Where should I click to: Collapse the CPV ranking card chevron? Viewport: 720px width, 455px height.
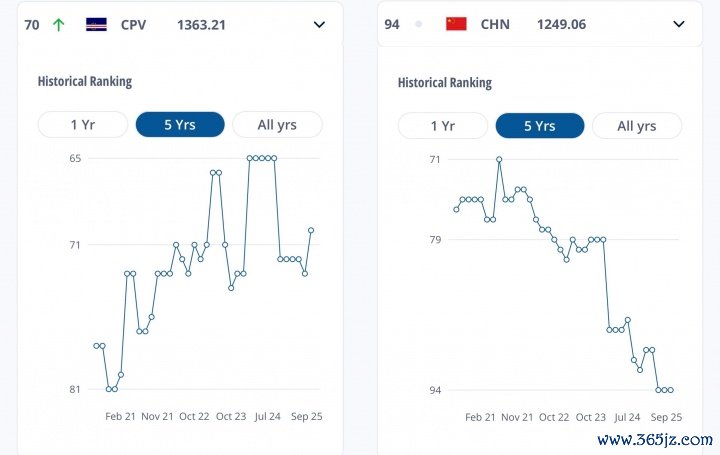click(x=319, y=24)
